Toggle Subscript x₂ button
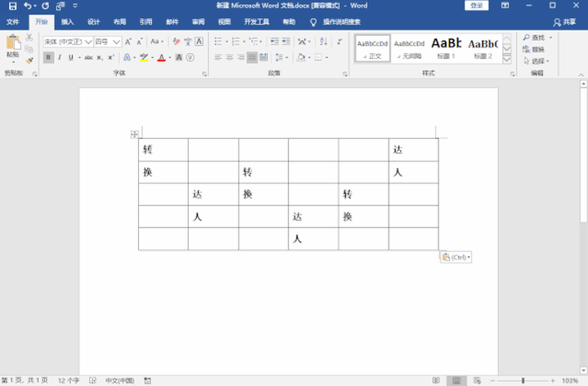 [100, 57]
